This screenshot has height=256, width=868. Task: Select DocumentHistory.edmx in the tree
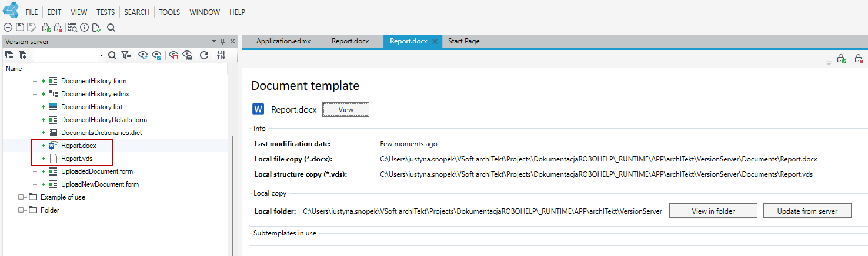(x=95, y=94)
